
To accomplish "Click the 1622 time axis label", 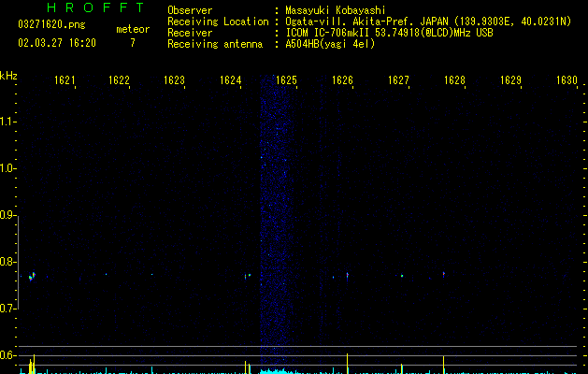I will click(119, 80).
